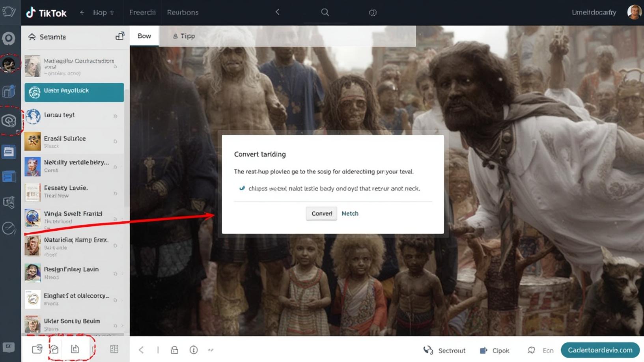
Task: Click the Cadentoardevio.com button
Action: point(600,349)
